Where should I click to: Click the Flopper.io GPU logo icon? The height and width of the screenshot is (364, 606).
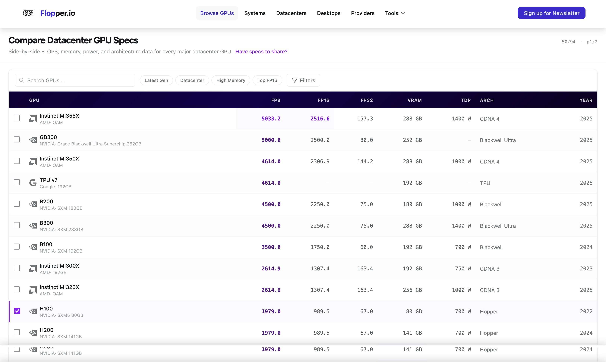(x=28, y=13)
